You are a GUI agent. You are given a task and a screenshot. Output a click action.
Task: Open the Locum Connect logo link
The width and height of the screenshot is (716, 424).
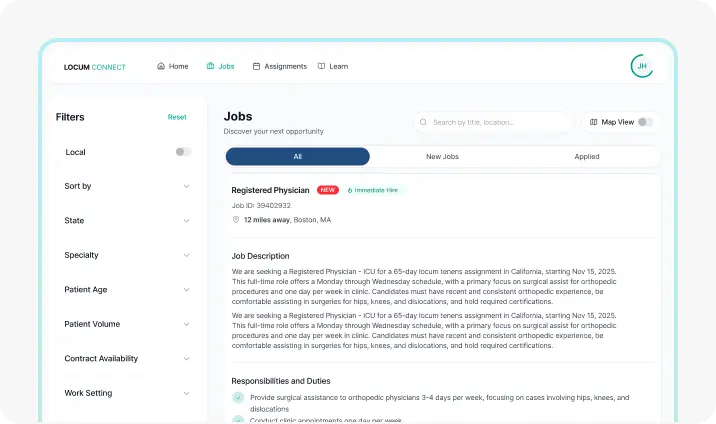(x=95, y=67)
